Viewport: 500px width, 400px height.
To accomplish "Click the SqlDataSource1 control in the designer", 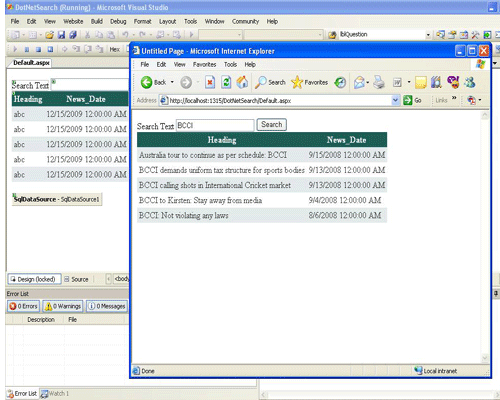I will pos(57,199).
